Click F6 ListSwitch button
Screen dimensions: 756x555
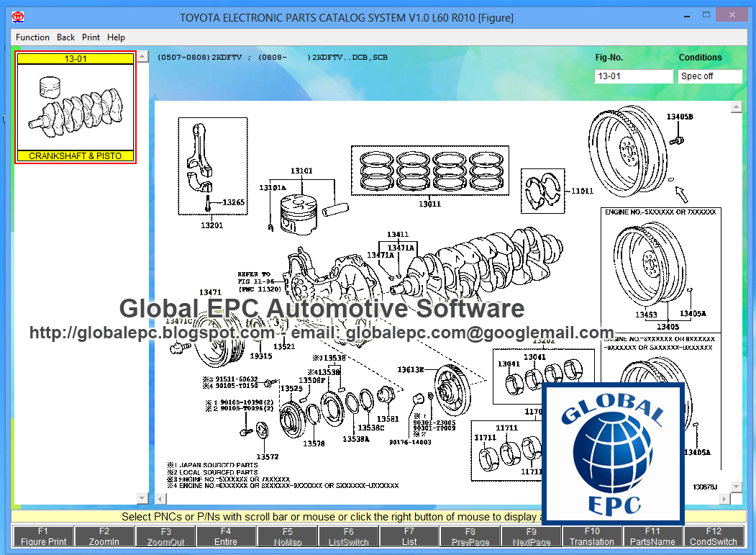coord(349,536)
